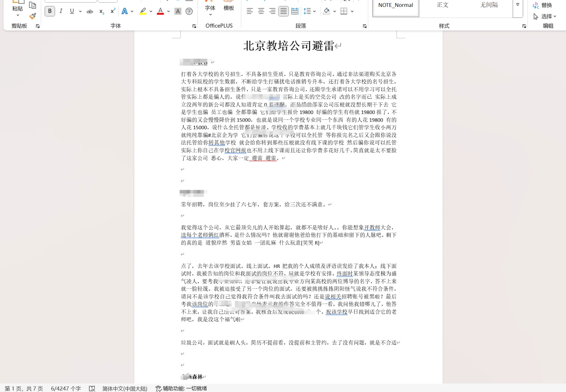
Task: Click the copy icon in the clipboard group
Action: [33, 5]
